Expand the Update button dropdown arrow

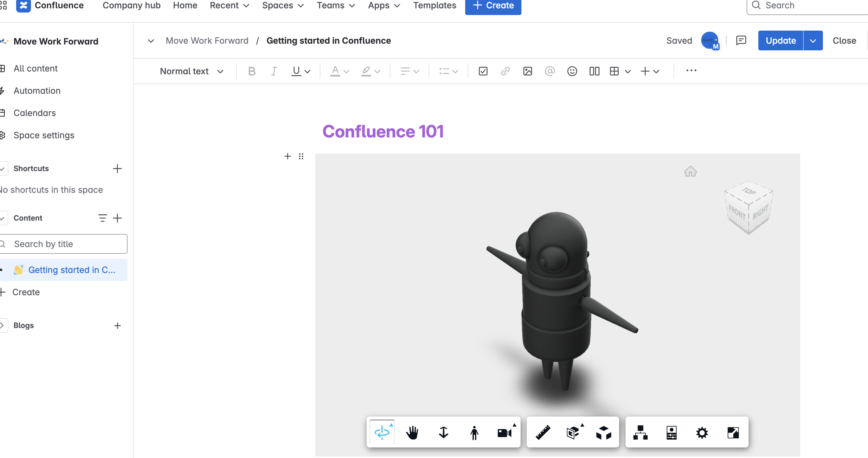(x=813, y=41)
